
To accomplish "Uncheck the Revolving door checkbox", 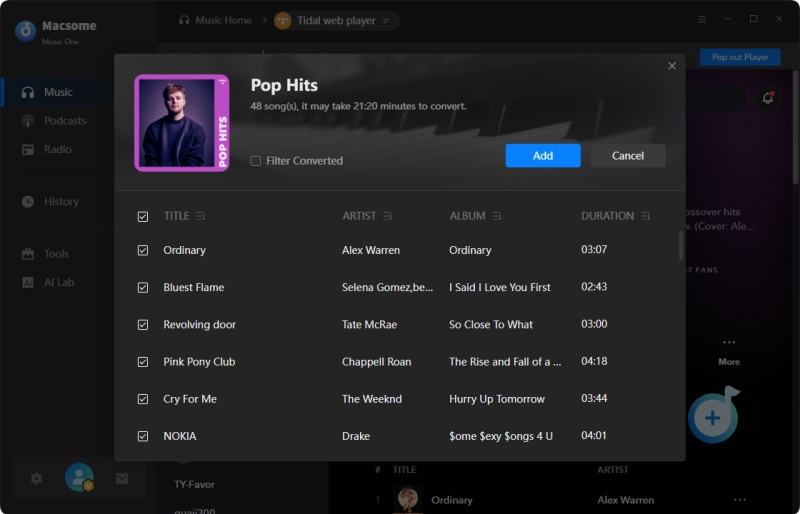I will coord(143,325).
